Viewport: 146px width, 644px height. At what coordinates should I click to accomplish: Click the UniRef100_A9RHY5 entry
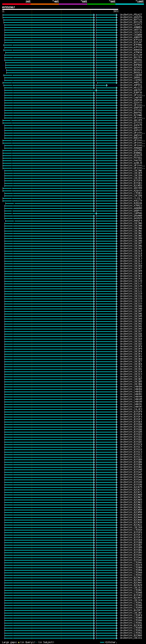131,37
